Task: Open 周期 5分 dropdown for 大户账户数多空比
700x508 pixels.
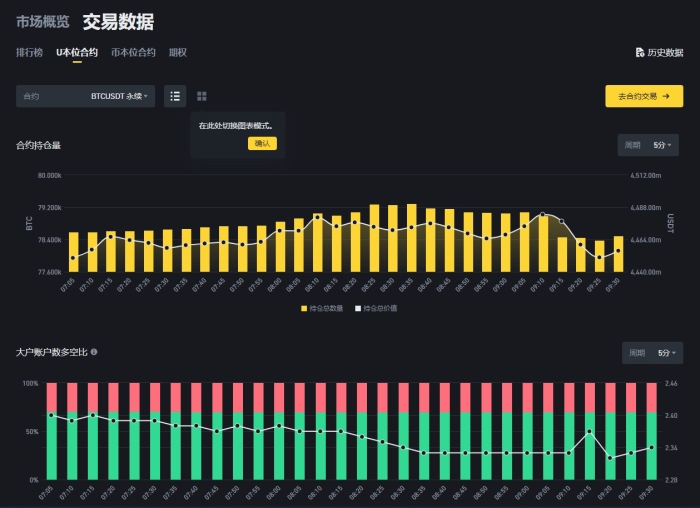Action: 654,353
